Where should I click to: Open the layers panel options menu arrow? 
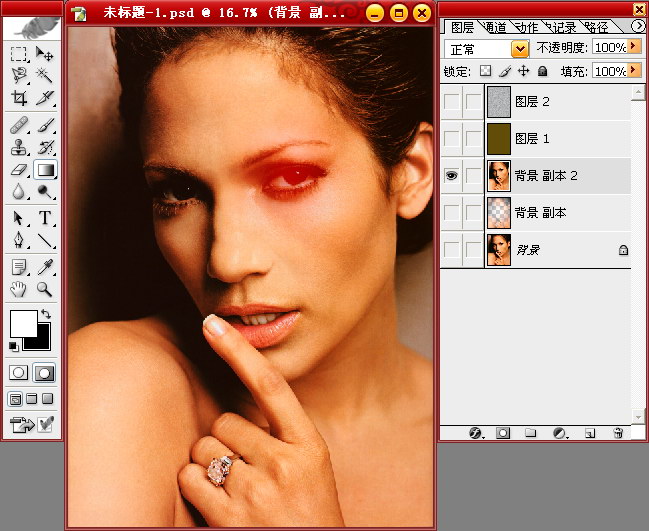click(x=638, y=26)
